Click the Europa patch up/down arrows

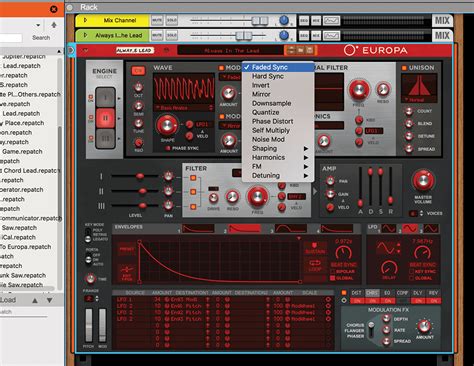click(x=291, y=50)
